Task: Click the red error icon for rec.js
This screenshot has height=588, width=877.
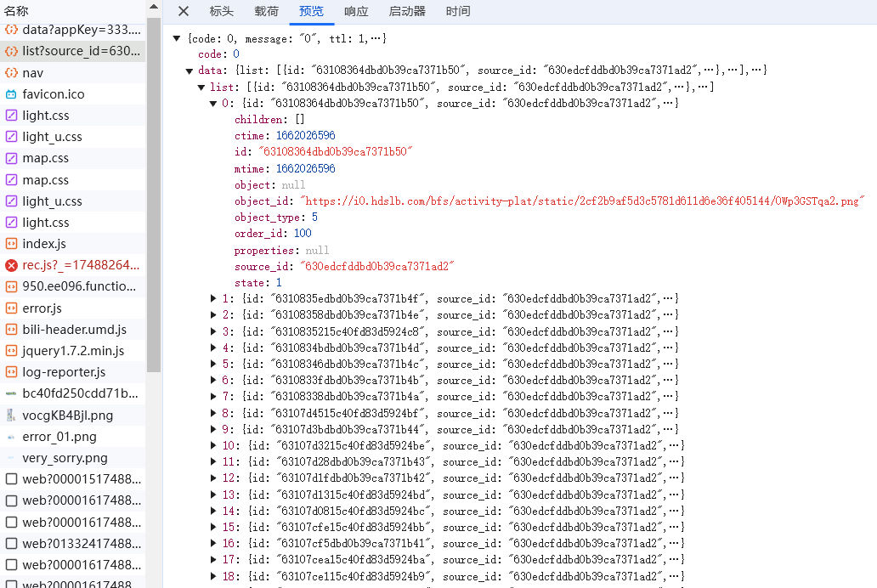Action: (x=11, y=265)
